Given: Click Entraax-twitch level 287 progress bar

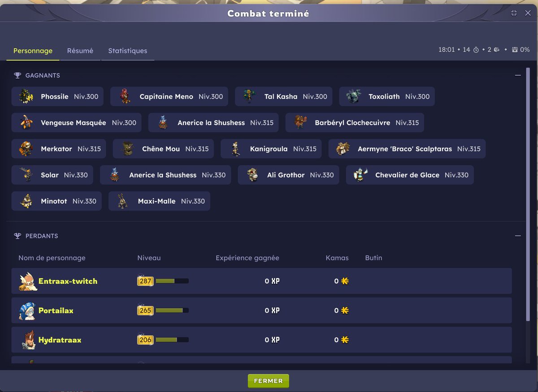Looking at the screenshot, I should coord(172,281).
